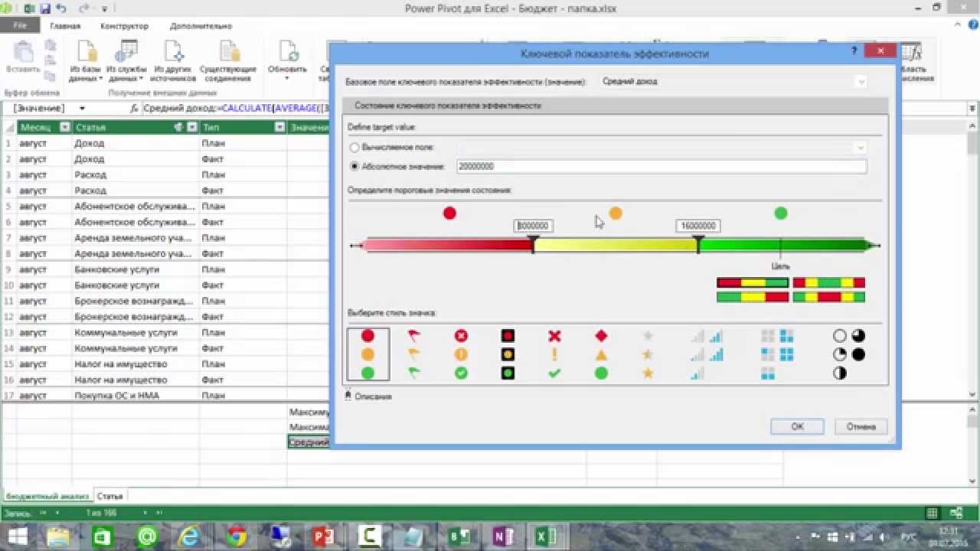Select the signal bars icon style
Screen dimensions: 980x551
707,354
